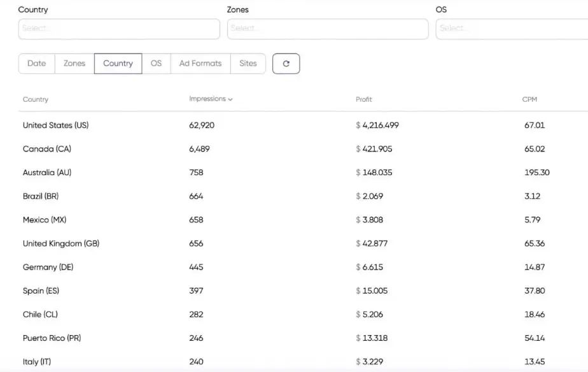Sort by the CPM column header
588x372 pixels.
click(529, 99)
